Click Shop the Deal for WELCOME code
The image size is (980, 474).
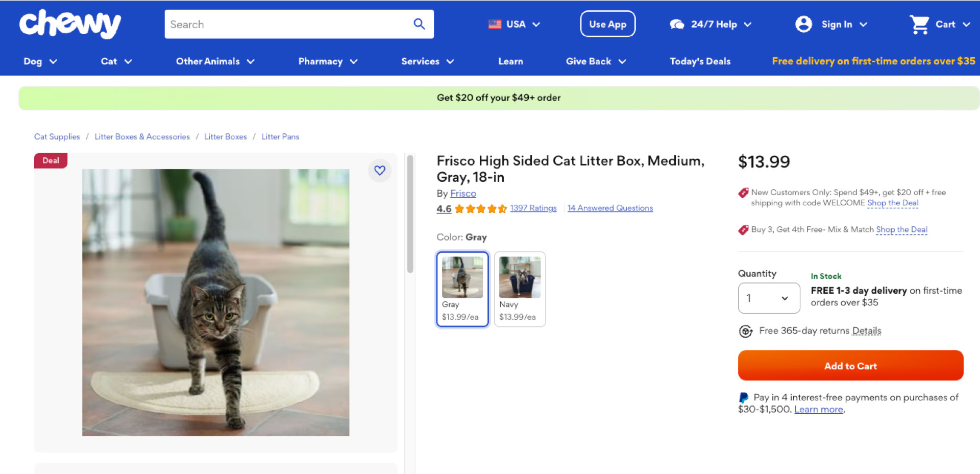[x=893, y=203]
